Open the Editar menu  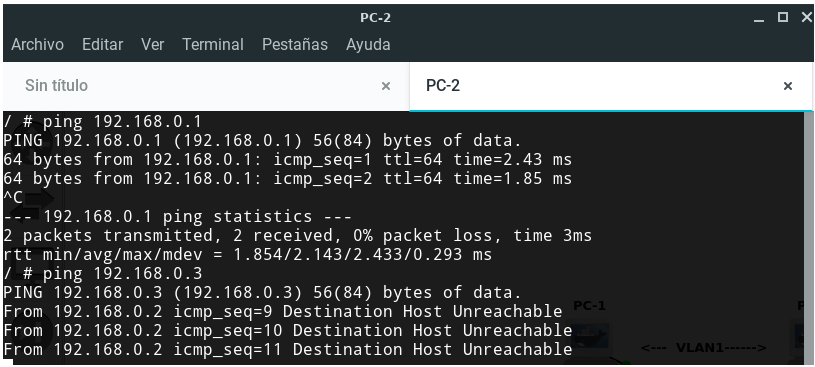pyautogui.click(x=102, y=45)
